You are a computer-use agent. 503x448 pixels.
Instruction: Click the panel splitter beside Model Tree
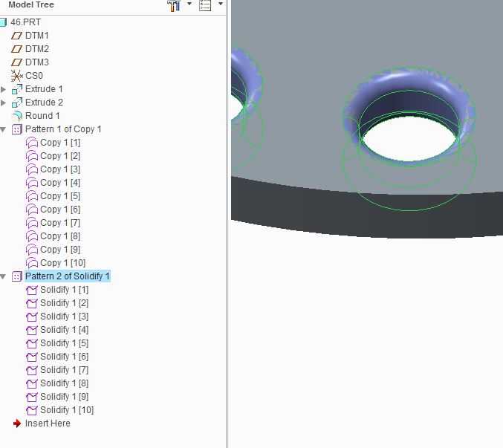[x=227, y=224]
